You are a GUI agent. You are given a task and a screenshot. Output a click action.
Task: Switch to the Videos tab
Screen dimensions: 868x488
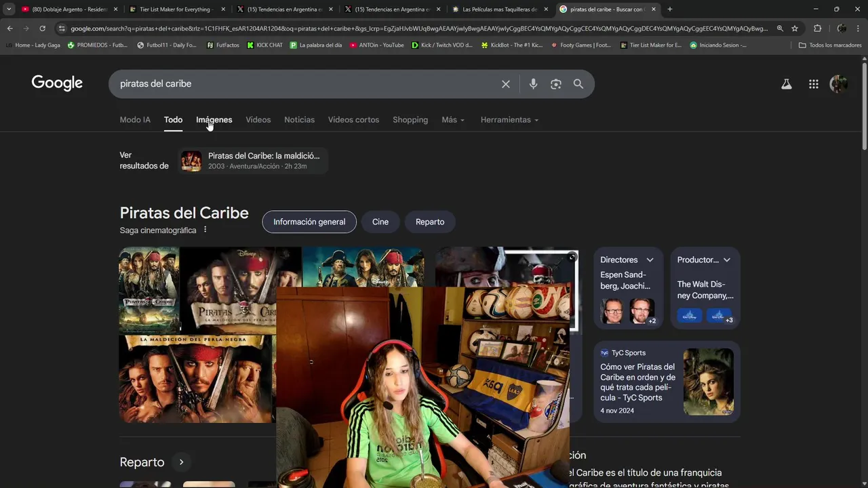[x=258, y=120]
